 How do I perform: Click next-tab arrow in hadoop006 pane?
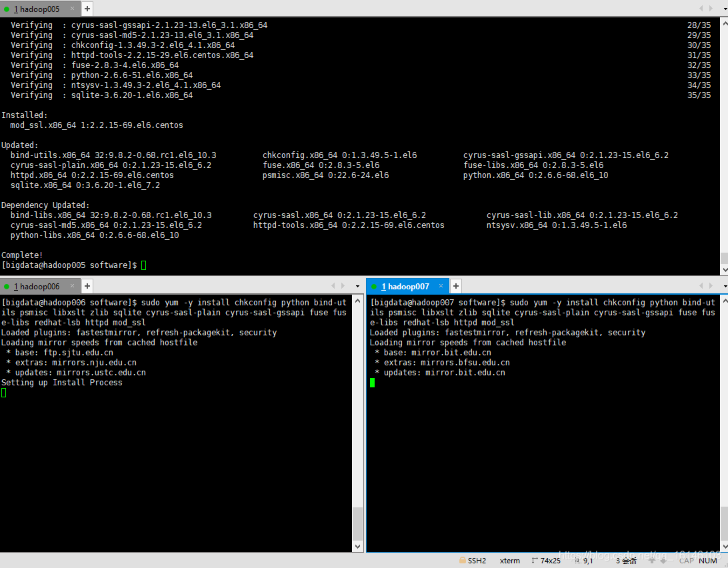(x=343, y=285)
